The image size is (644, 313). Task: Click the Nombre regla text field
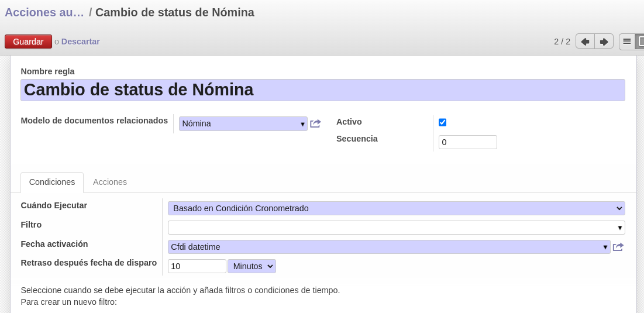pos(323,90)
